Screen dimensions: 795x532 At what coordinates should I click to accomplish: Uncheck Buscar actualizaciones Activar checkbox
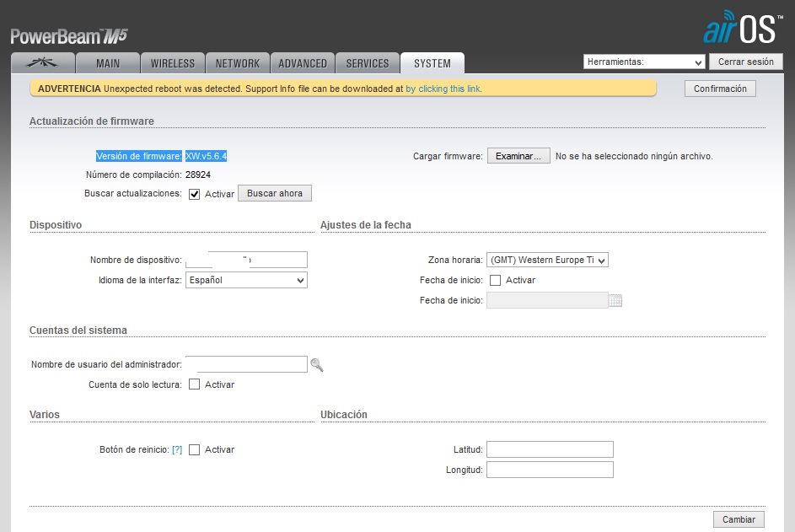coord(194,194)
